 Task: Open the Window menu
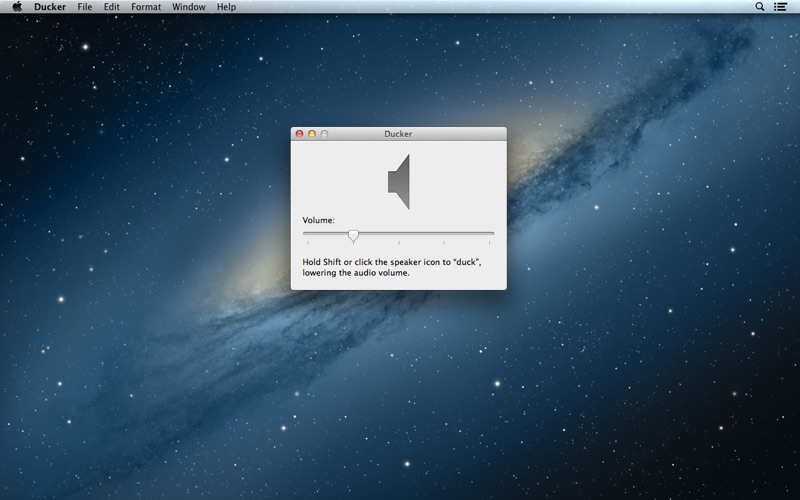pos(189,7)
